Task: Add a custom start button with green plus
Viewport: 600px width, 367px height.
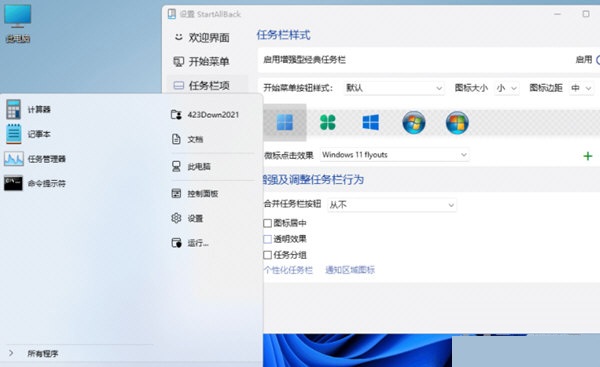Action: coord(587,156)
